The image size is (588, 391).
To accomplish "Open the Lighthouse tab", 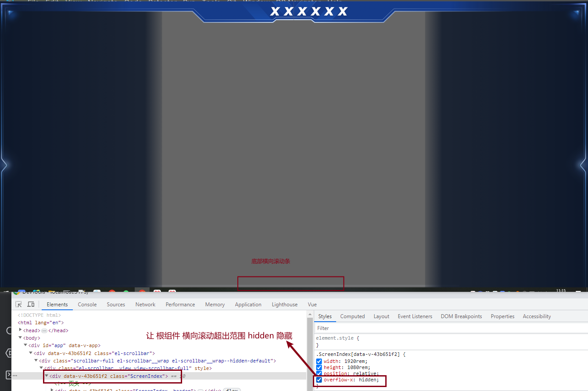I will (284, 305).
